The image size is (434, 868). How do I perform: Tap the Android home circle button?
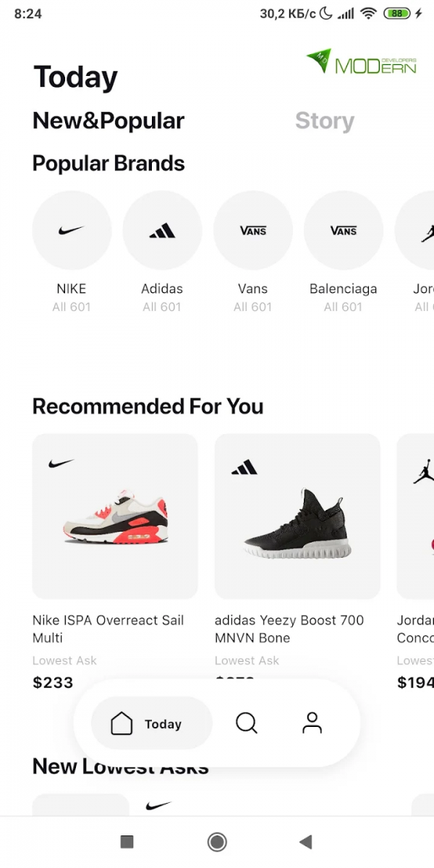(217, 841)
